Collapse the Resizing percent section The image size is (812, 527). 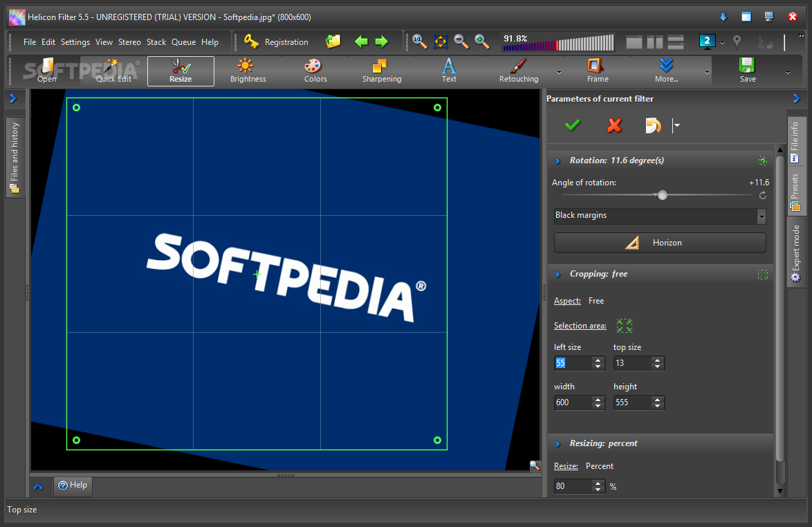coord(558,444)
